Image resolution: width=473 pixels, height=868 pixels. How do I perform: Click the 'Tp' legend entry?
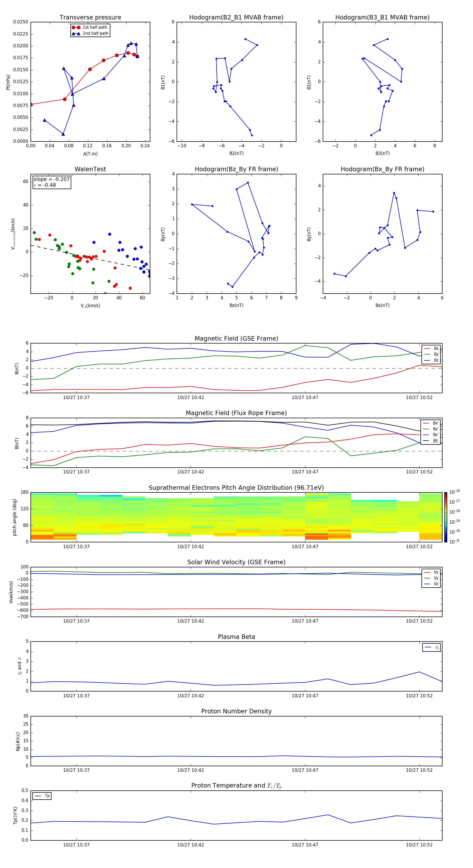[x=42, y=796]
